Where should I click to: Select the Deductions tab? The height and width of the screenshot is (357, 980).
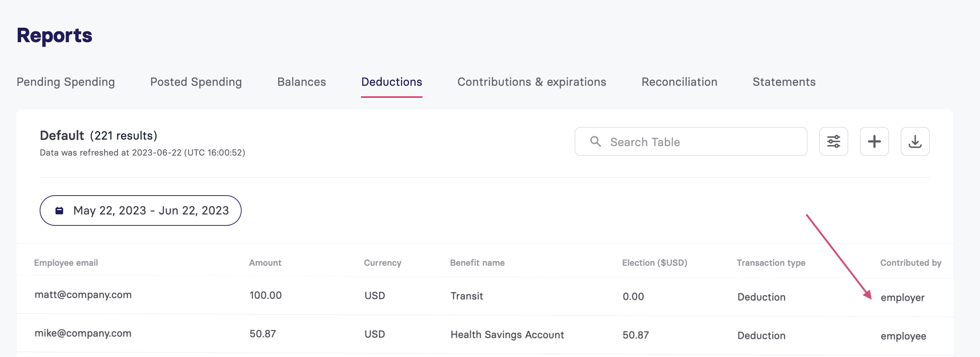392,82
